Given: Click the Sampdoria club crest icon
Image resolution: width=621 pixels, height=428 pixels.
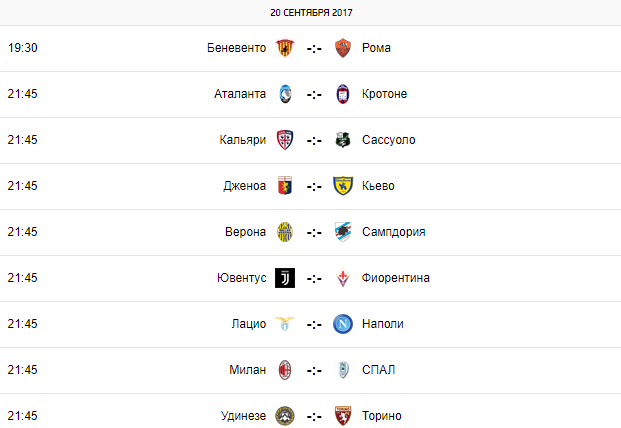Looking at the screenshot, I should (x=344, y=232).
